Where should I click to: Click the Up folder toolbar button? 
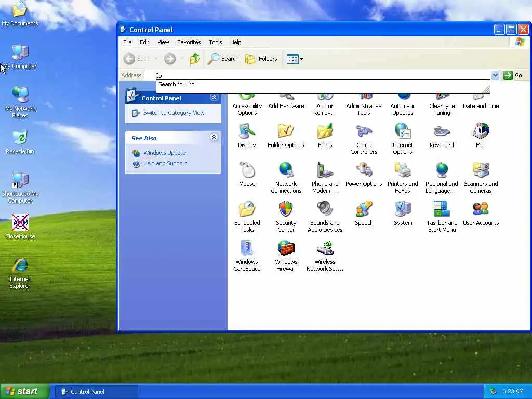(x=194, y=59)
